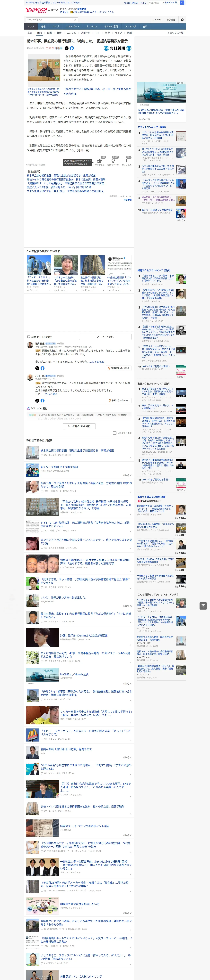Image resolution: width=210 pixels, height=980 pixels.
Task: Share 石川一郎's comment on X
Action: [37, 401]
